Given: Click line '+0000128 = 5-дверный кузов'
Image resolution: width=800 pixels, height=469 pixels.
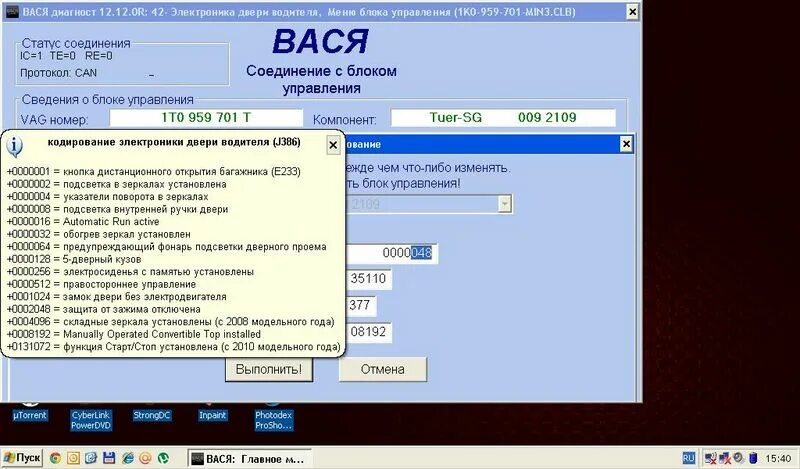Looking at the screenshot, I should point(74,259).
